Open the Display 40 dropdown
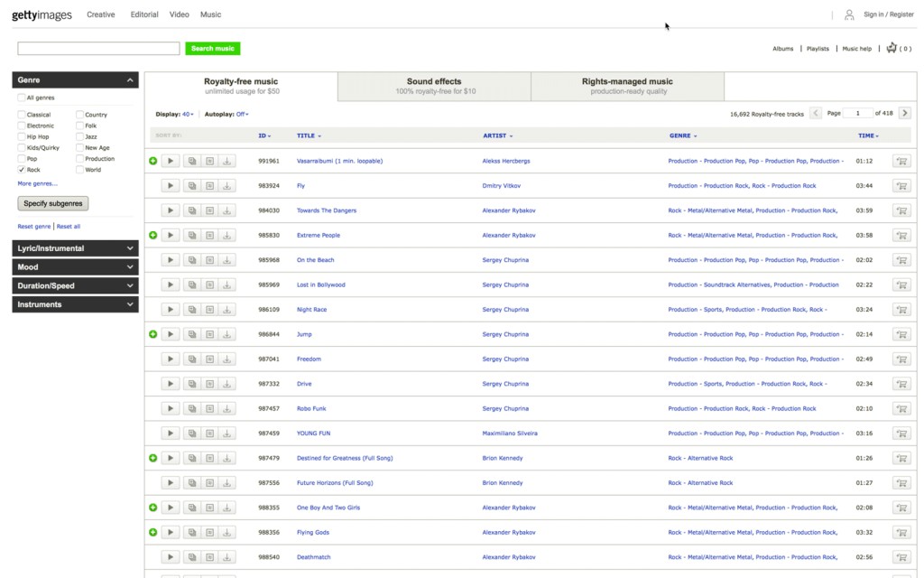 188,115
